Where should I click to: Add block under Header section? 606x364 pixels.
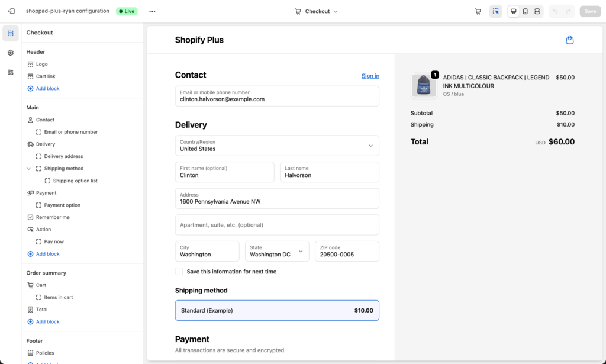click(x=43, y=89)
